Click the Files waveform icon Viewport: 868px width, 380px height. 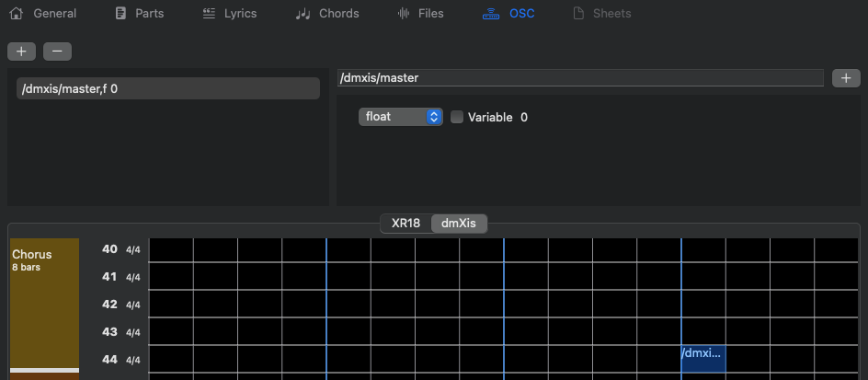pyautogui.click(x=403, y=14)
